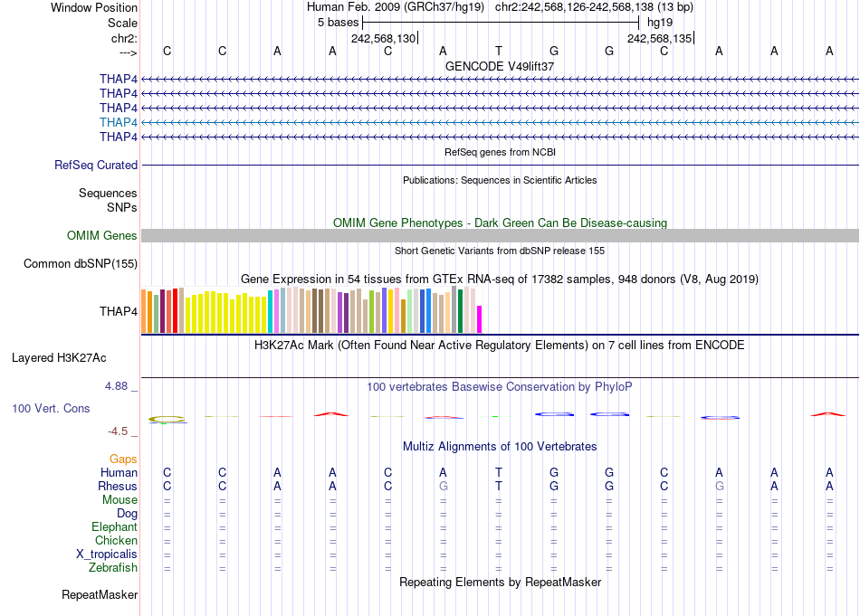Viewport: 860px width, 616px height.
Task: Click the T base in the Human alignment row
Action: [499, 472]
